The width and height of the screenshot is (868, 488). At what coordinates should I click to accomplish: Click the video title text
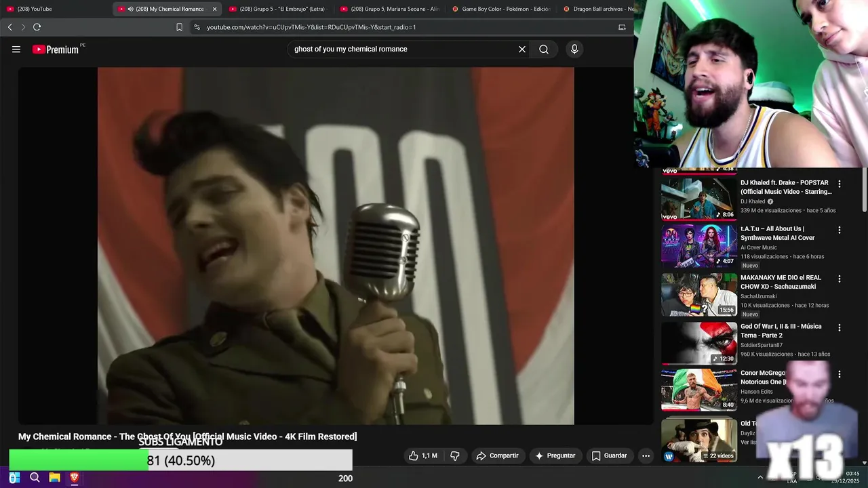(187, 436)
